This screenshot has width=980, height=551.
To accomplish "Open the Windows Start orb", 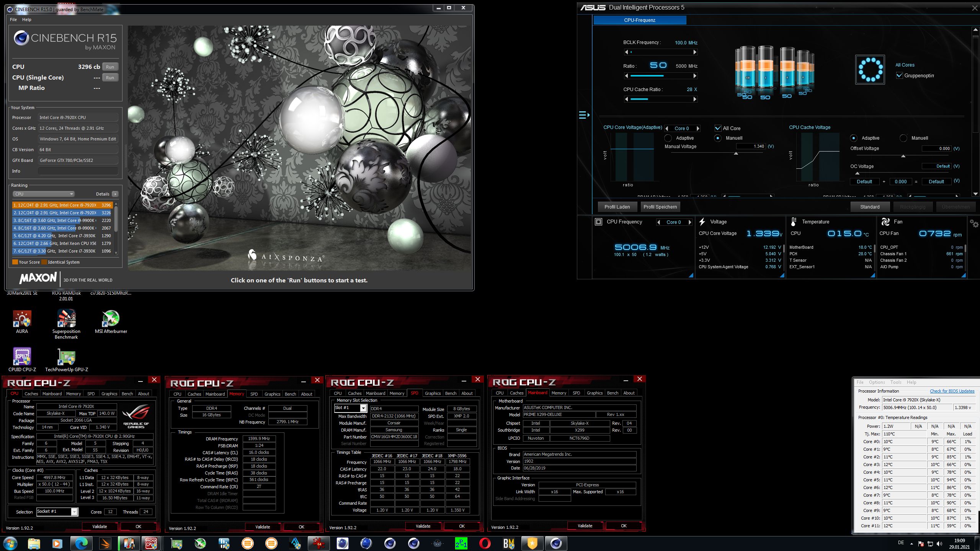I will (10, 543).
